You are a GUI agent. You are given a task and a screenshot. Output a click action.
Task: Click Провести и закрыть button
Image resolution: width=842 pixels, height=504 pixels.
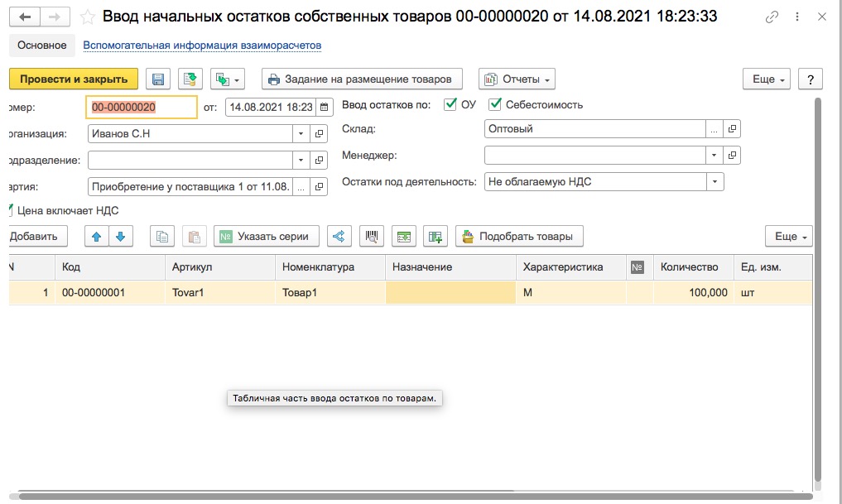click(x=74, y=79)
